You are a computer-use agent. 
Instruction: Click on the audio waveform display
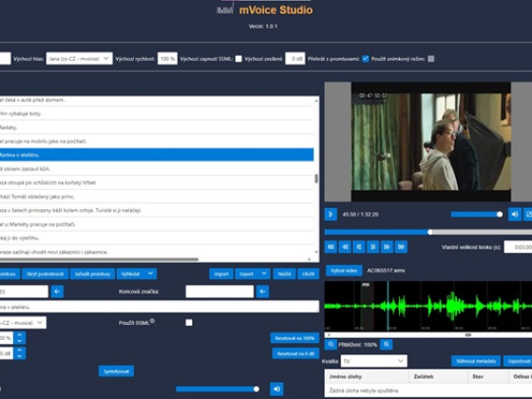(x=428, y=306)
